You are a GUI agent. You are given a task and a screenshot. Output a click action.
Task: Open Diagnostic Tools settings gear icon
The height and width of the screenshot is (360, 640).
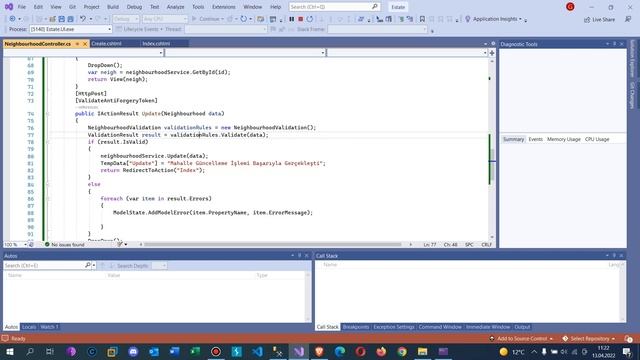[493, 44]
